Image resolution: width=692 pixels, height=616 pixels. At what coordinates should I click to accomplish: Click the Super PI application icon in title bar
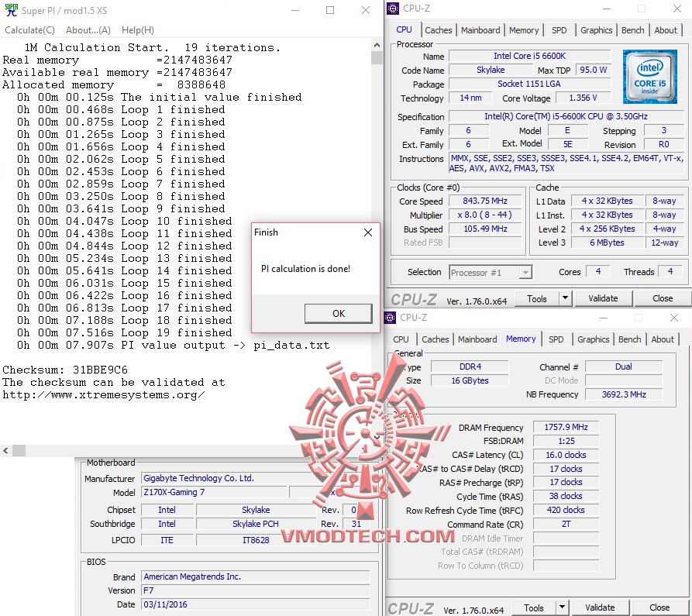(x=11, y=10)
